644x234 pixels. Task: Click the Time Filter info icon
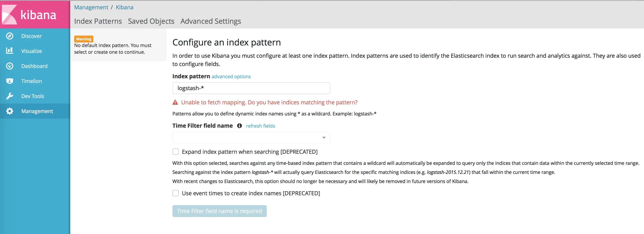[x=239, y=126]
